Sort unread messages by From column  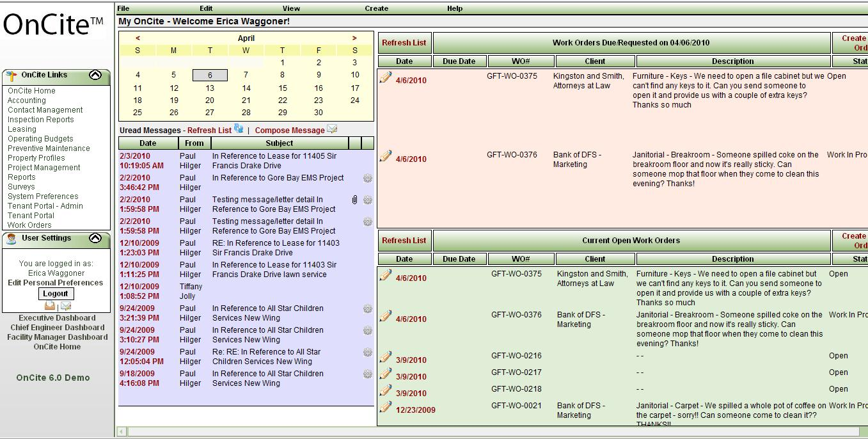(x=194, y=143)
